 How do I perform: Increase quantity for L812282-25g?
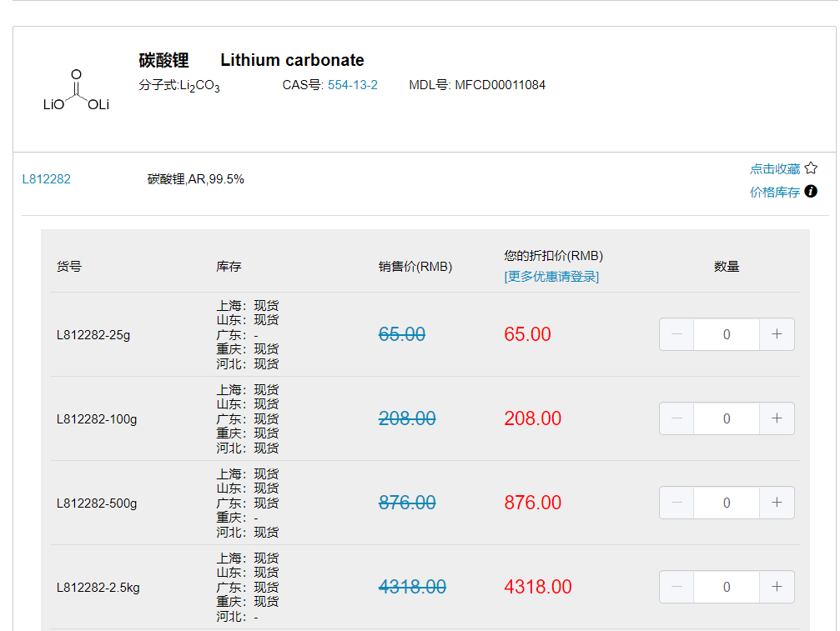coord(776,333)
